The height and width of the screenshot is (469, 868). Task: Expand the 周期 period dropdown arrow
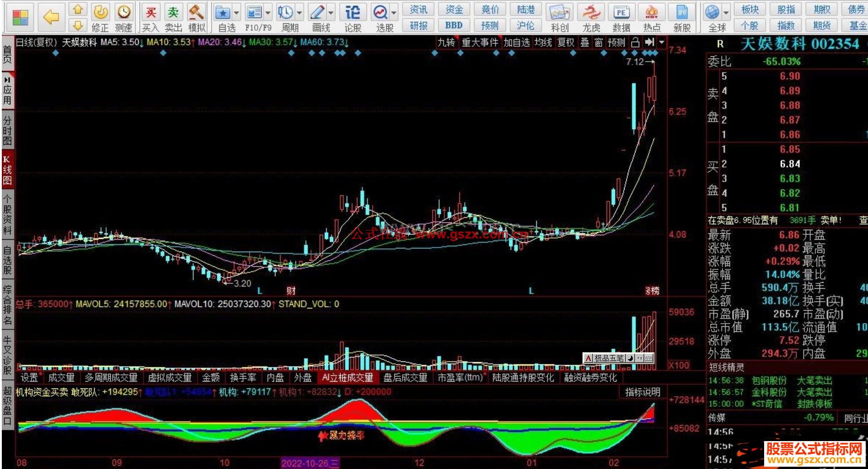[299, 13]
